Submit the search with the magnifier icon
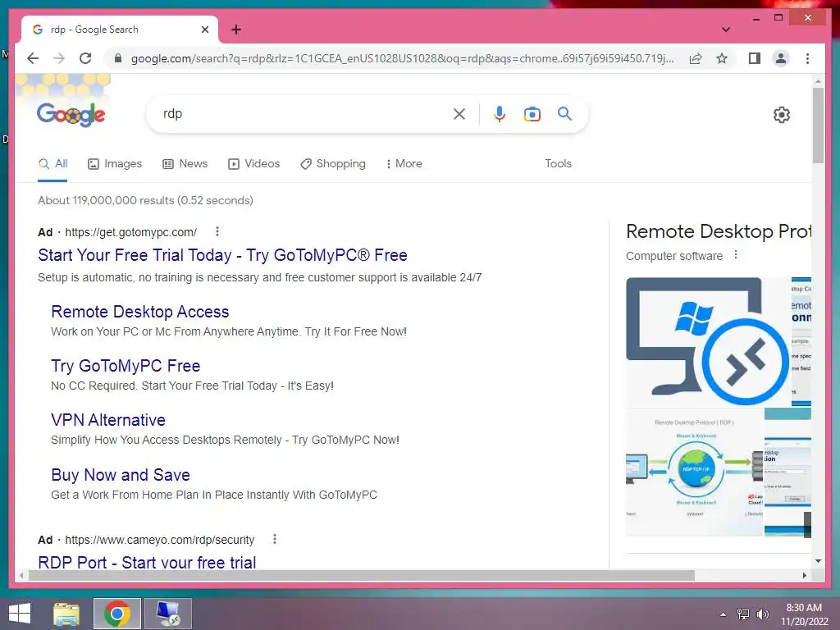840x630 pixels. (564, 113)
